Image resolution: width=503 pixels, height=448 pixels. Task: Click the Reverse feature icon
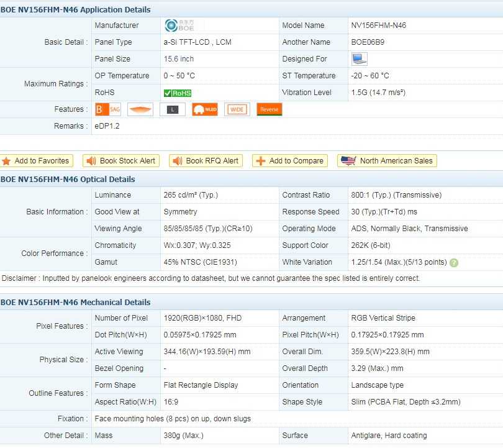click(270, 109)
